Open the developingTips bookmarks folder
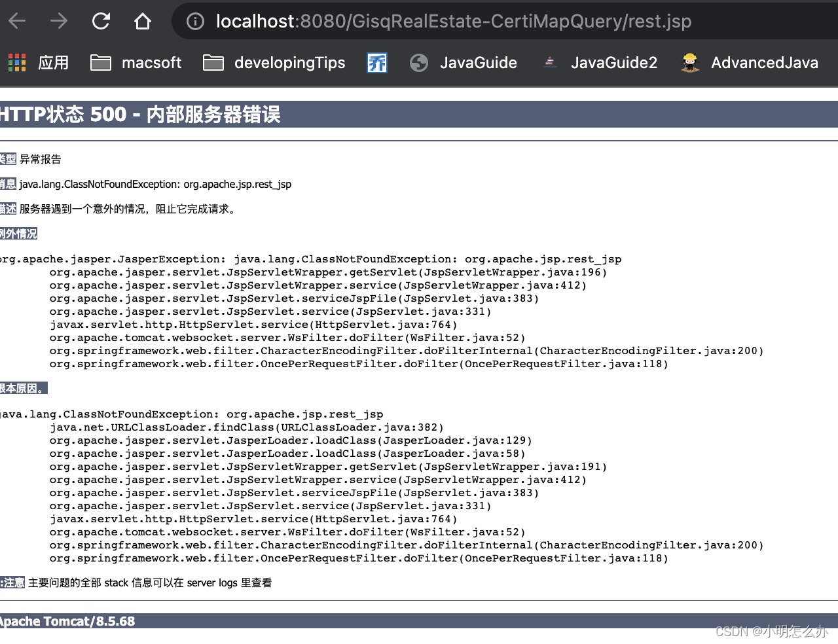Viewport: 838px width, 644px height. (x=289, y=62)
